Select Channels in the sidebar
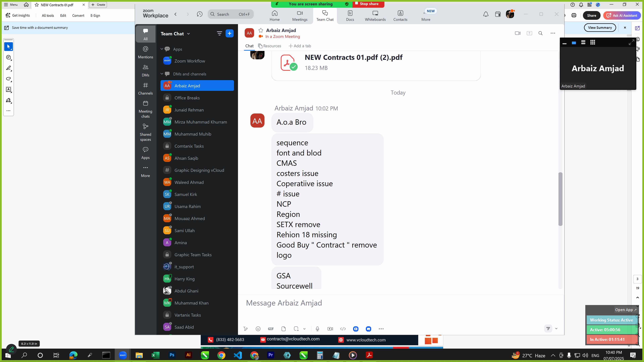Image resolution: width=644 pixels, height=362 pixels. tap(146, 88)
